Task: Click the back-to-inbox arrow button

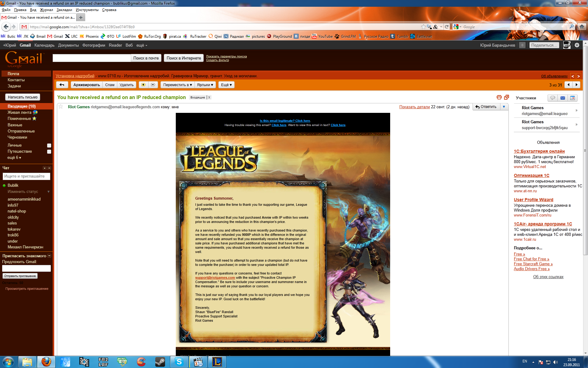Action: pos(62,85)
